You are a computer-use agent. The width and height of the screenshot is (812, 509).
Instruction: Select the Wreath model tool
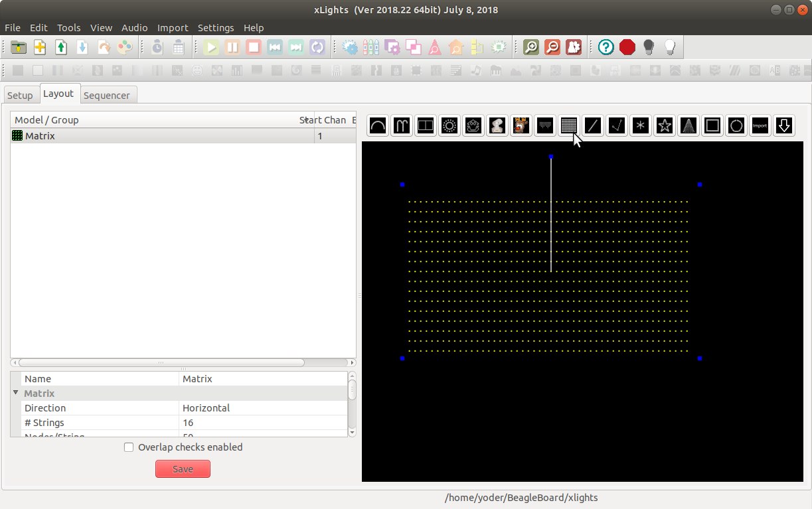tap(736, 125)
